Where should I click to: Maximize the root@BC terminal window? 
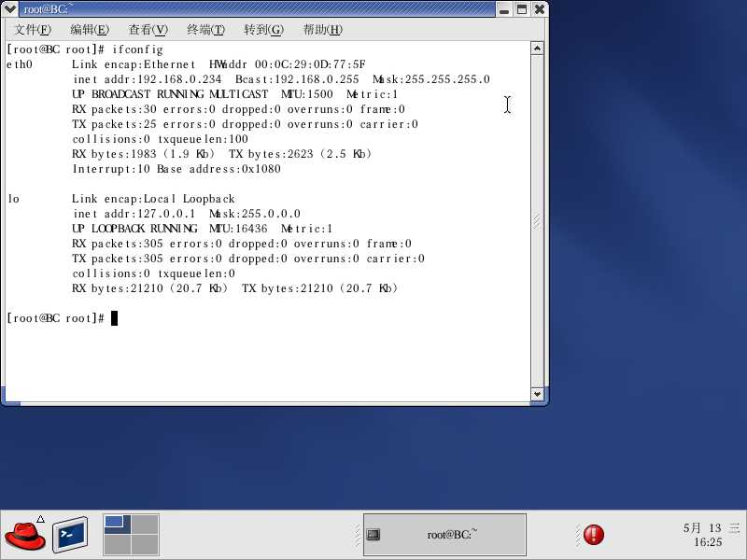[522, 9]
